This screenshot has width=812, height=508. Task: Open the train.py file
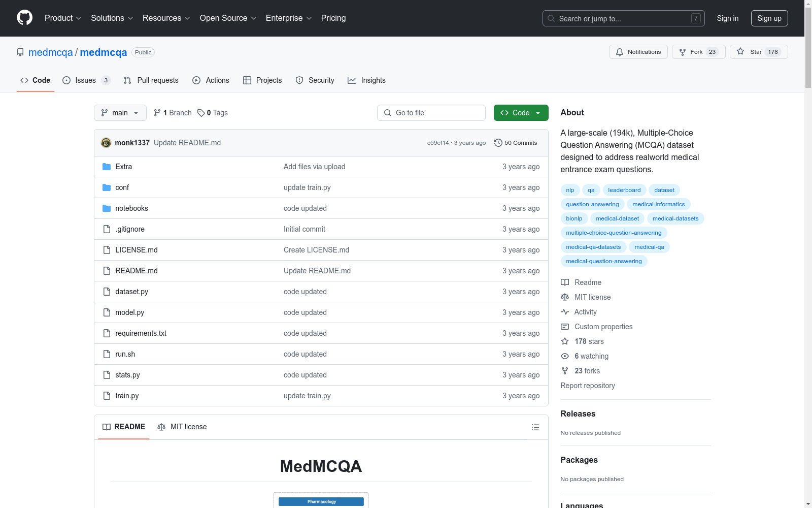(127, 396)
